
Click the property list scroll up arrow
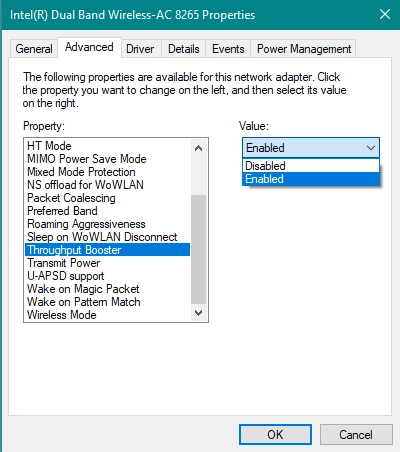point(199,148)
